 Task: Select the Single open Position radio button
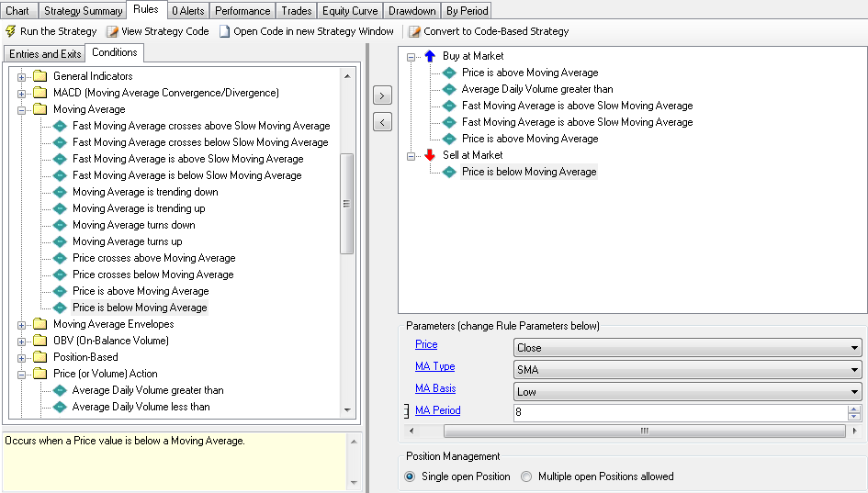pyautogui.click(x=410, y=476)
